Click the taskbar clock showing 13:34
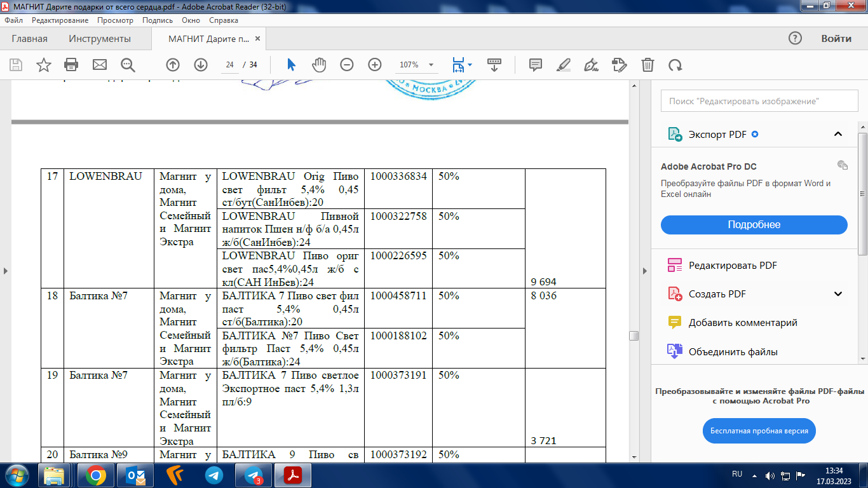 [x=835, y=470]
